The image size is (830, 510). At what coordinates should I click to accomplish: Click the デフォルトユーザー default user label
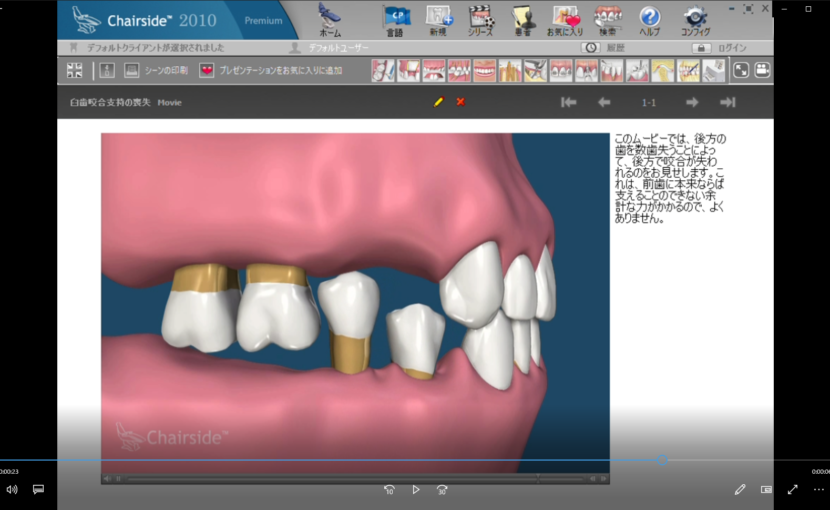click(x=338, y=48)
